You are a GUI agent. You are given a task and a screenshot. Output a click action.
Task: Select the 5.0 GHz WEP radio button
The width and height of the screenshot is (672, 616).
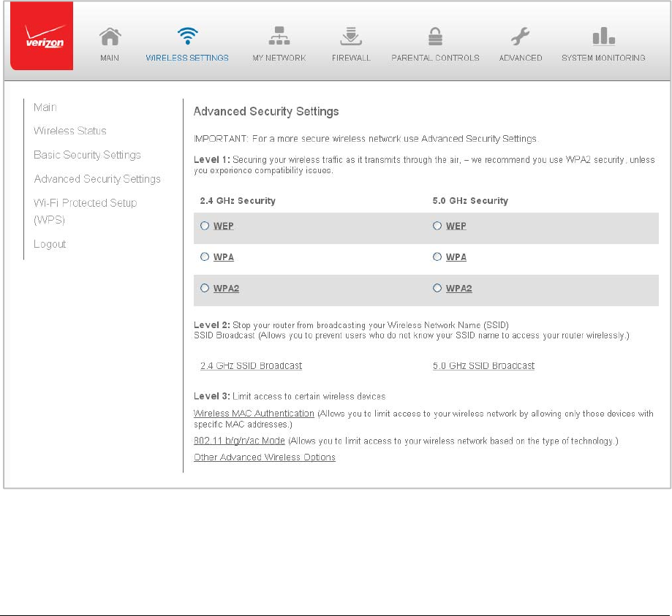(x=437, y=226)
